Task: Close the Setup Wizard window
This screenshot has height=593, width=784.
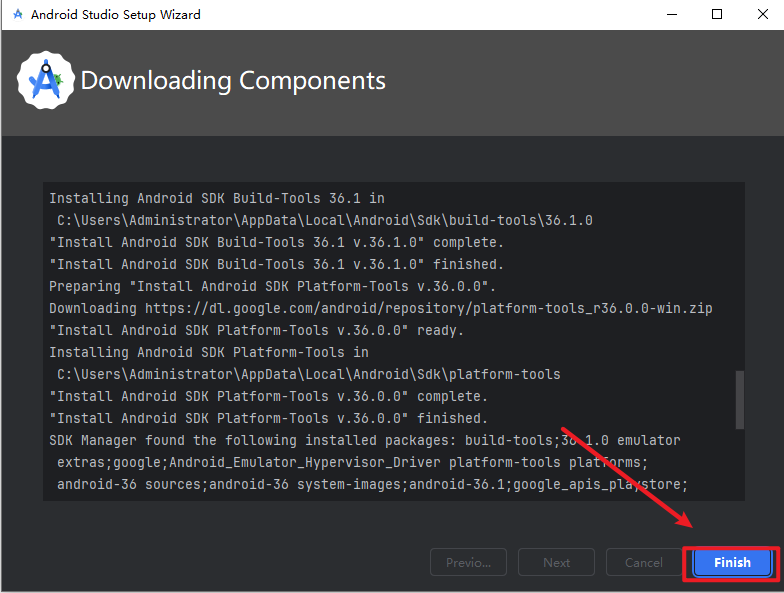Action: [760, 15]
